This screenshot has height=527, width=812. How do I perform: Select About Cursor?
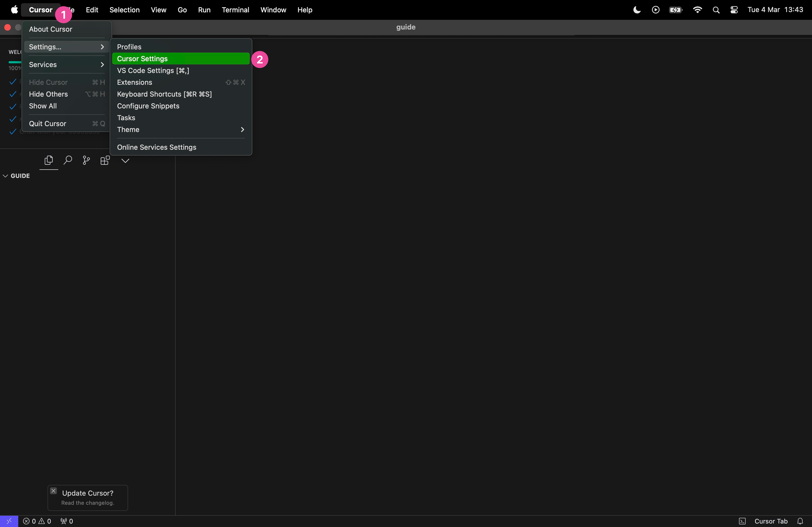pyautogui.click(x=67, y=29)
